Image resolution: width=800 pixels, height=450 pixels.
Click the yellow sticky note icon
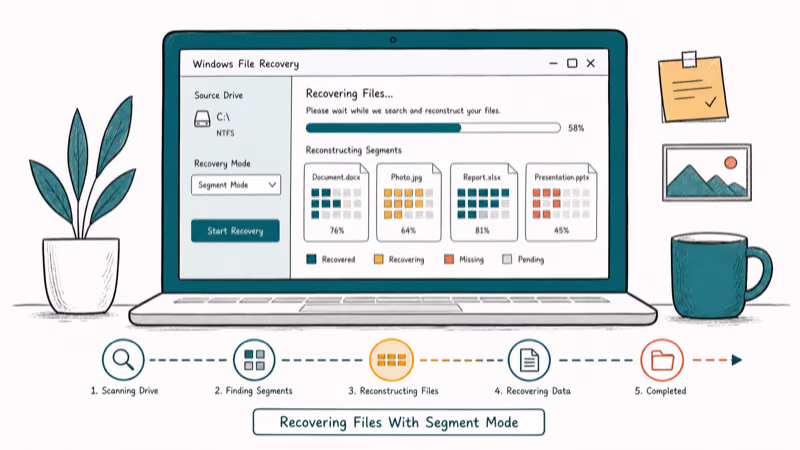693,87
